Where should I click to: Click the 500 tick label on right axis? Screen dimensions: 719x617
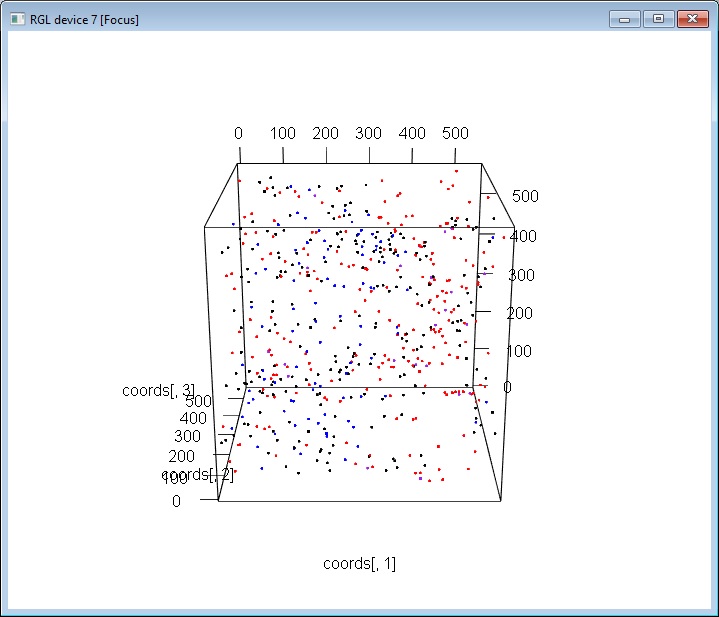525,196
